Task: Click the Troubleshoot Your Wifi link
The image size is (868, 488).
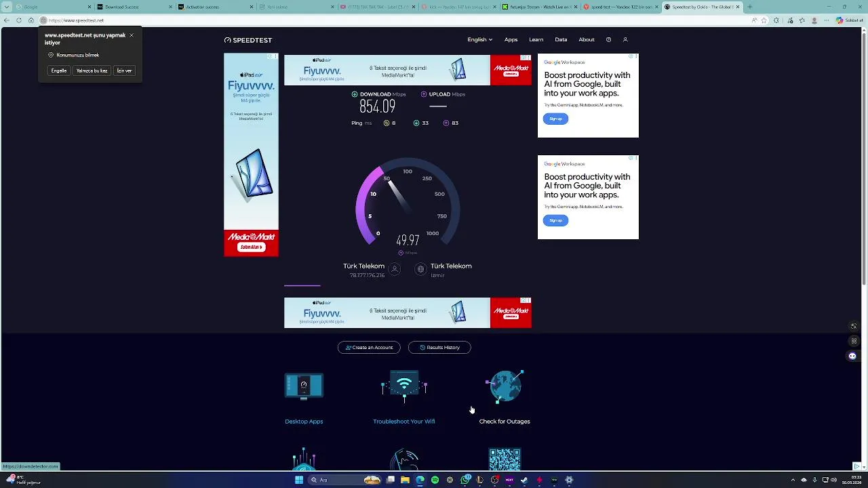Action: point(404,422)
